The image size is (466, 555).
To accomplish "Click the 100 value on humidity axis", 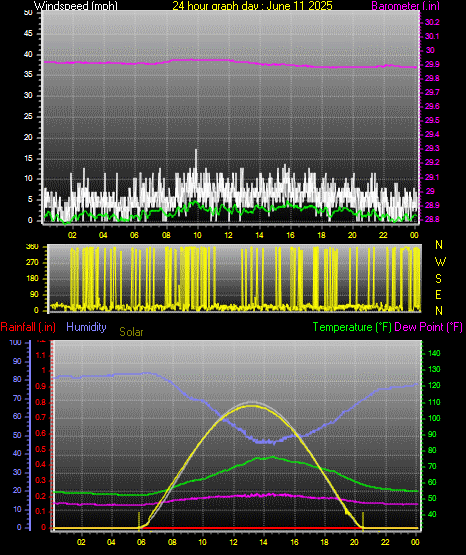I will click(16, 342).
